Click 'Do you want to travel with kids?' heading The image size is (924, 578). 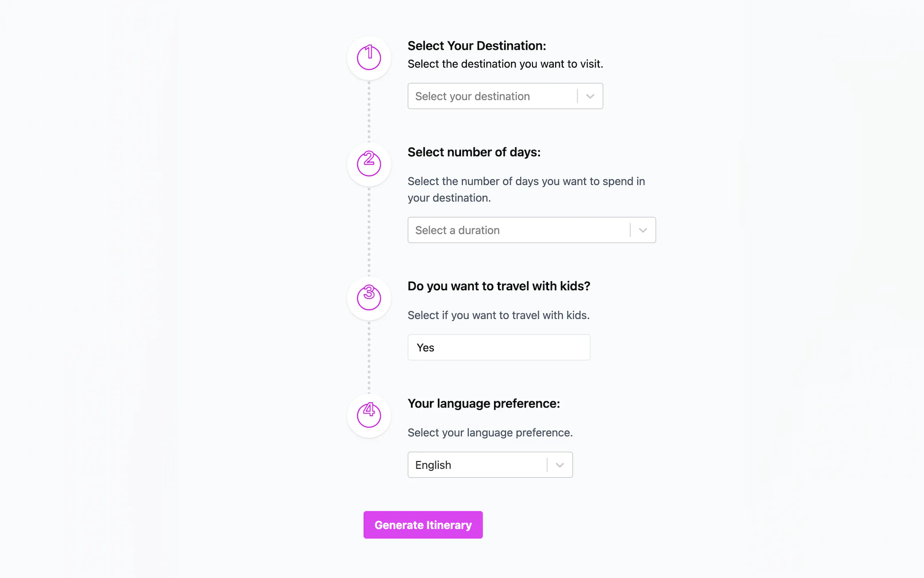coord(498,286)
